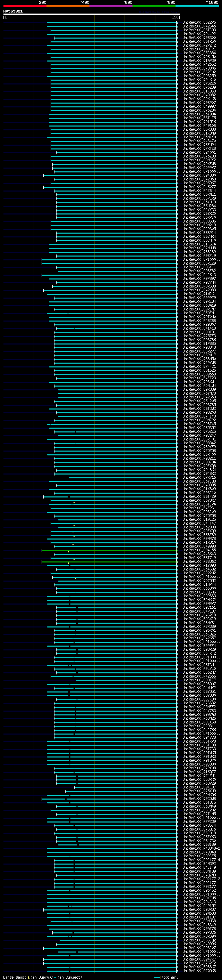Select the UniRef100_Q562H7 label
Viewport: 222px width, 980px height.
coord(199,673)
